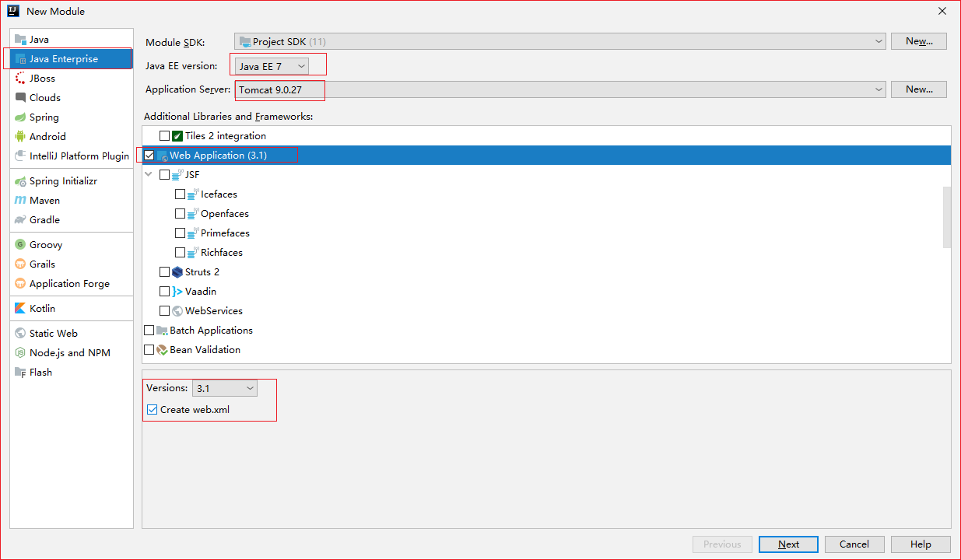
Task: Open Help for the dialog
Action: 921,544
